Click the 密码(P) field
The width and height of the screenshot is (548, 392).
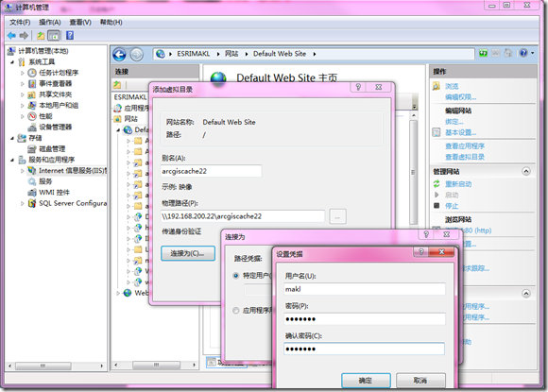coord(365,318)
